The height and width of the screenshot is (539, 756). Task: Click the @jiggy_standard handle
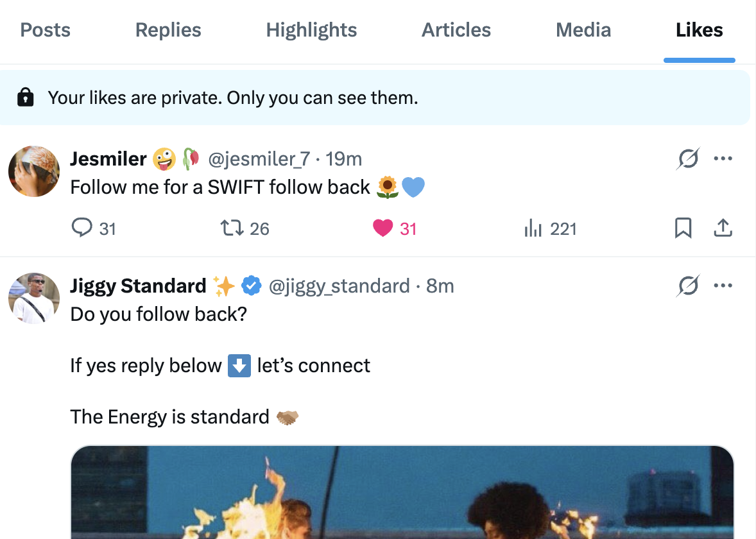pos(340,286)
